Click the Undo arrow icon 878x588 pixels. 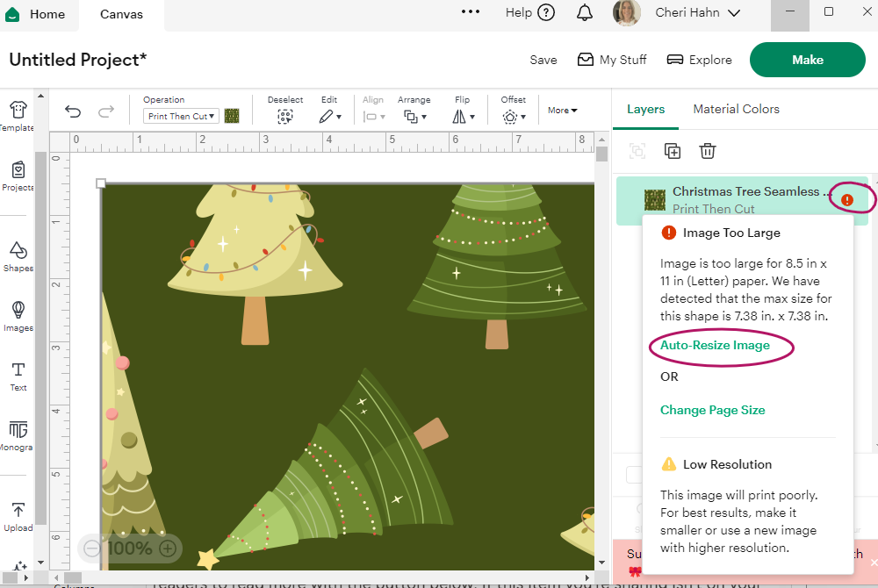[73, 111]
